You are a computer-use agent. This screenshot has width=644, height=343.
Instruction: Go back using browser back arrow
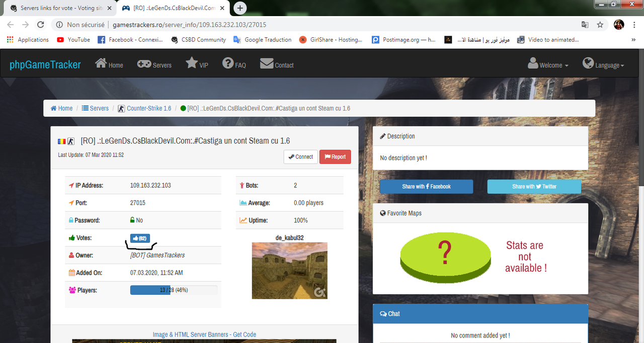pyautogui.click(x=10, y=24)
